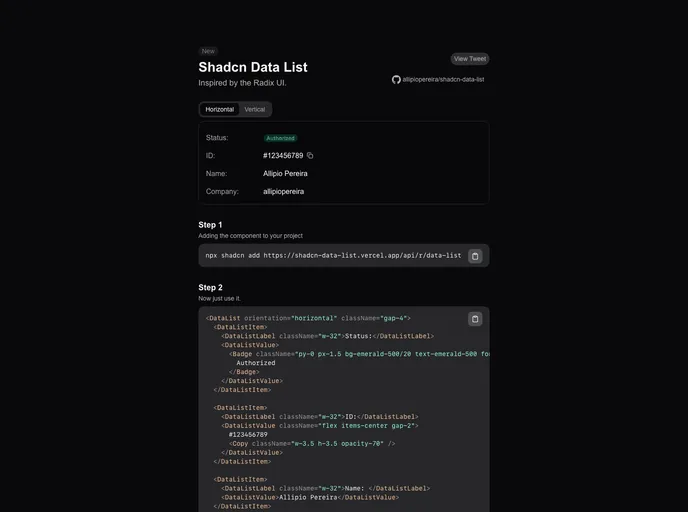Click the 'Status:' label in the list

click(217, 138)
